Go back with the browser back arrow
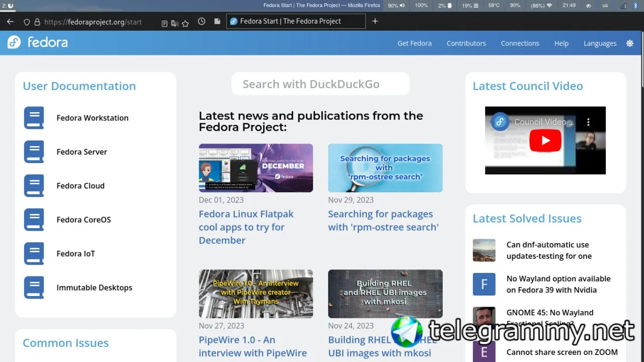 (10, 22)
